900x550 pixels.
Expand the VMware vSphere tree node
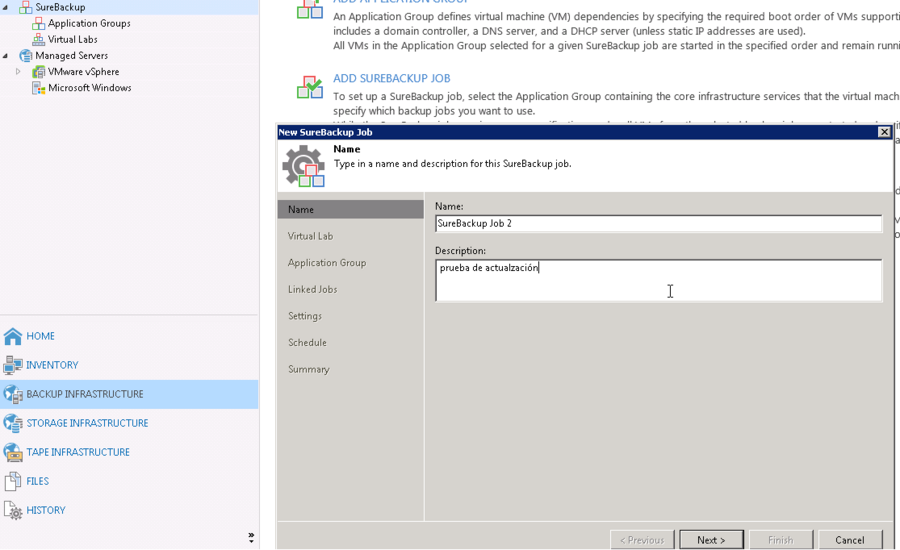click(x=18, y=72)
